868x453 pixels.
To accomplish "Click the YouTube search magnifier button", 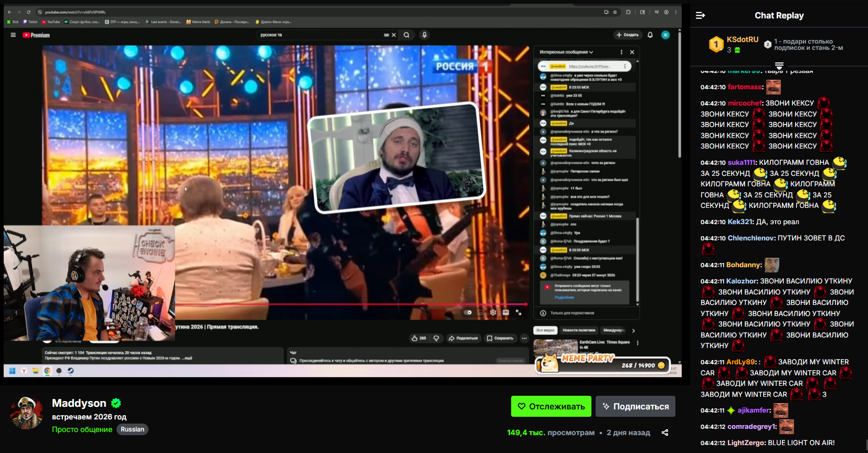I will tap(406, 35).
